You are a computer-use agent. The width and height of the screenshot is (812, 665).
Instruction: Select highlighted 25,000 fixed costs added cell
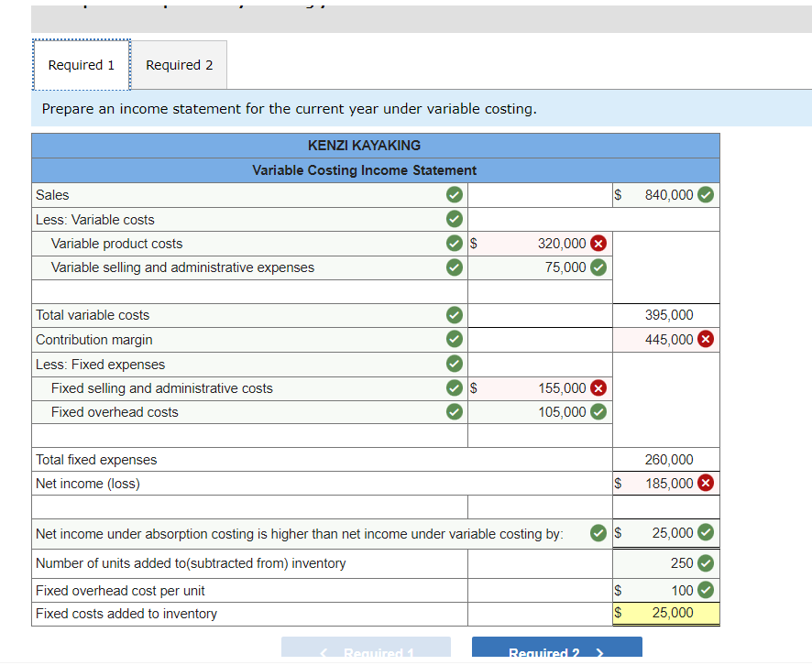point(666,614)
